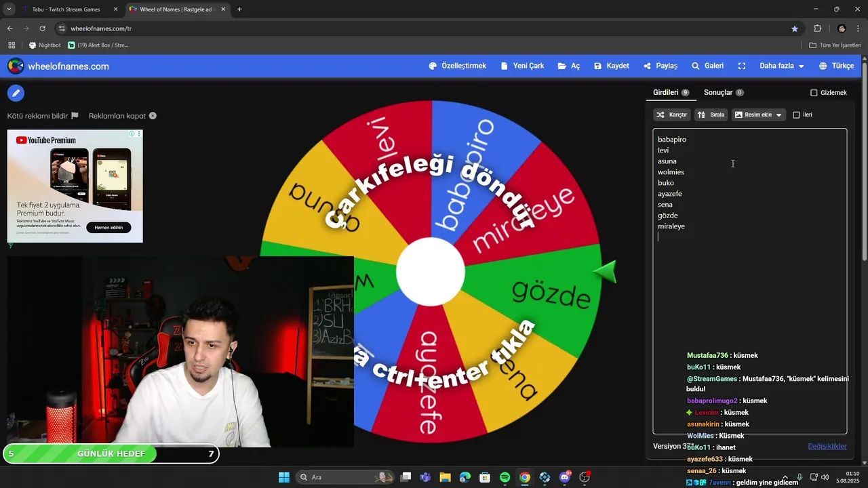Open Microsoft Edge from taskbar
Viewport: 868px width, 488px height.
pyautogui.click(x=465, y=477)
